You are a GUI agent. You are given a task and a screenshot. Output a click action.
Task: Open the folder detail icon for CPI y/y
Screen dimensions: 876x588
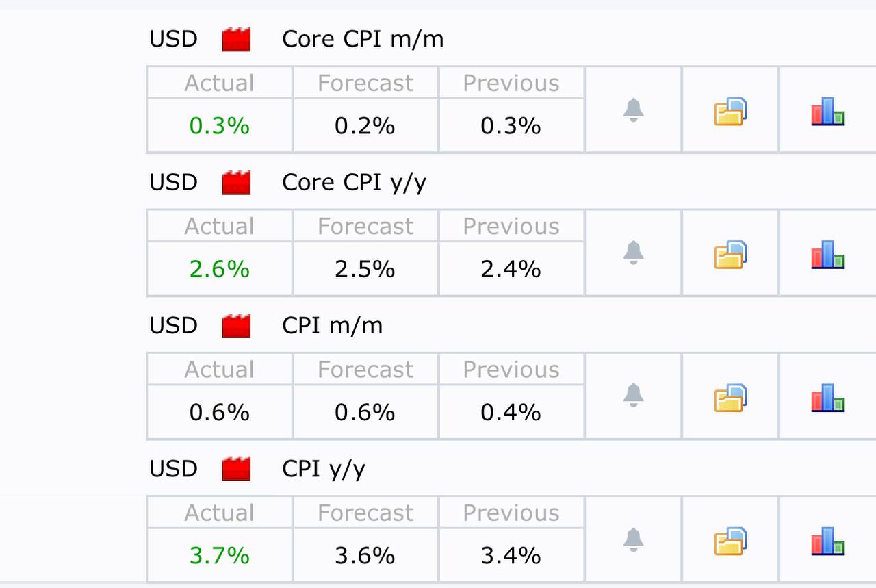coord(730,541)
